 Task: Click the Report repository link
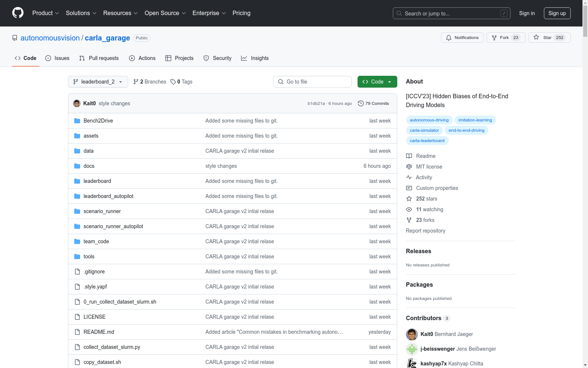pos(426,231)
